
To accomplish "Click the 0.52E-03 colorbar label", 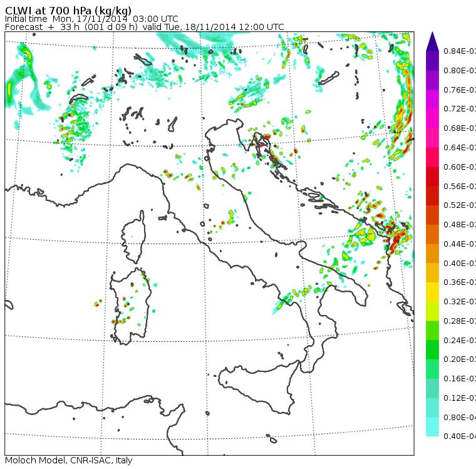I will click(x=460, y=205).
